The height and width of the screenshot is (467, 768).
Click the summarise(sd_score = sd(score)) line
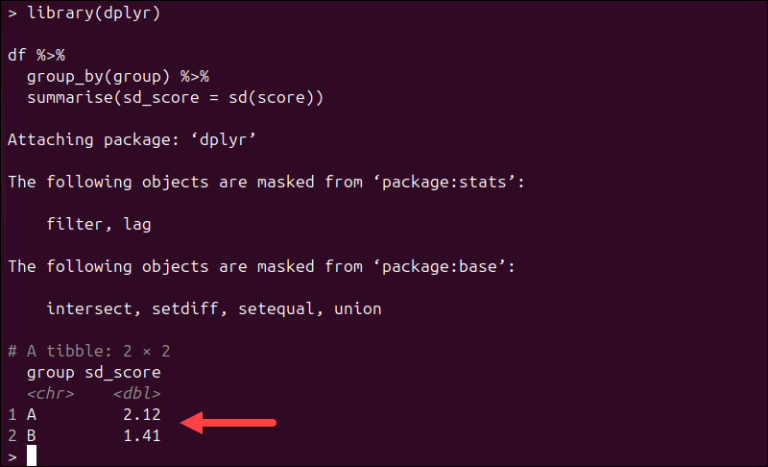pyautogui.click(x=175, y=98)
